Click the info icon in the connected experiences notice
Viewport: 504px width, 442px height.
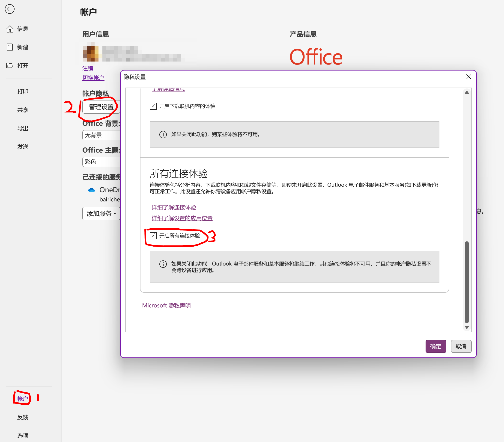pyautogui.click(x=163, y=264)
